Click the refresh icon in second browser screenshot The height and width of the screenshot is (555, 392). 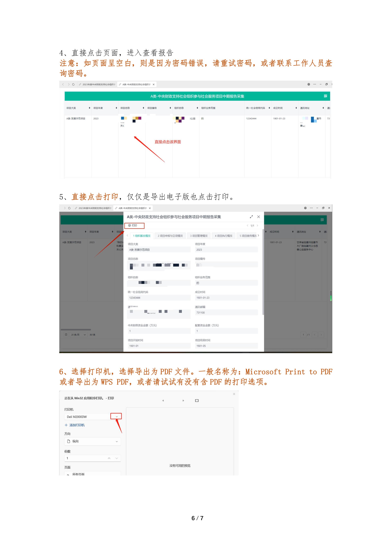tap(69, 208)
